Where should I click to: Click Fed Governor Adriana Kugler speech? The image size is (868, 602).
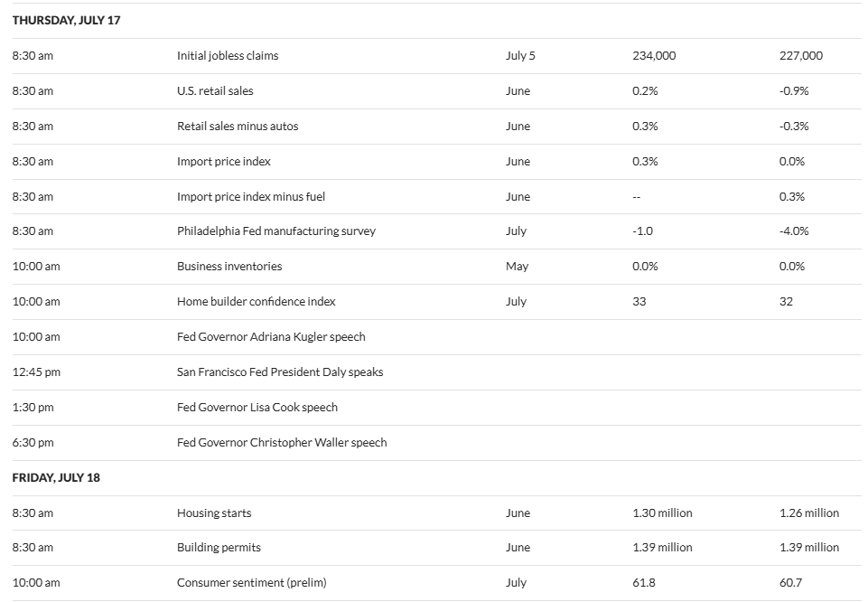[x=271, y=337]
